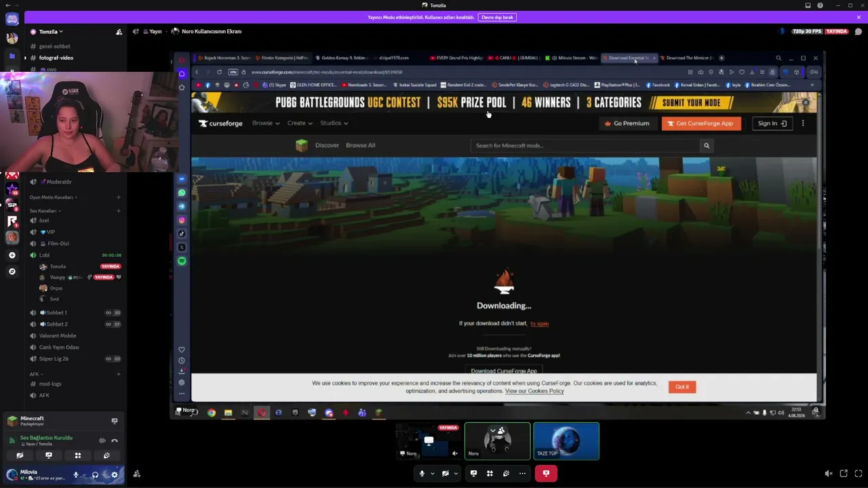Screen dimensions: 868x488
Task: Add a channel to Oyun Metin Kanalları
Action: point(118,197)
